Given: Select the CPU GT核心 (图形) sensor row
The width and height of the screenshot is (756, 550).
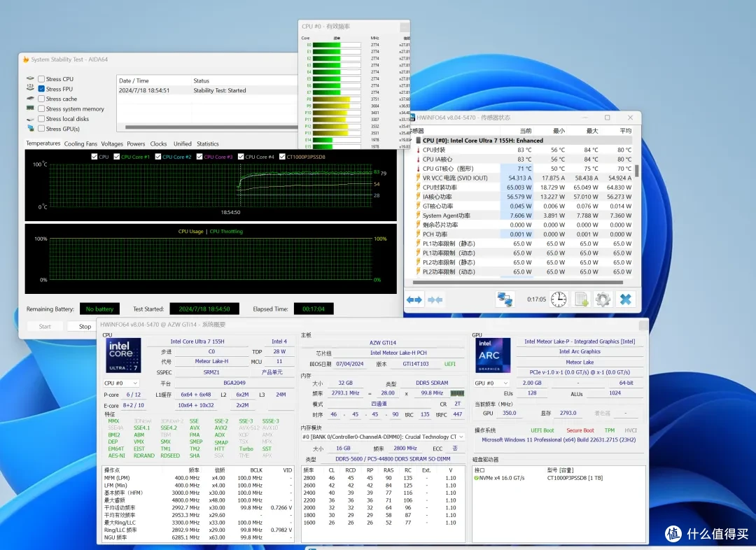Looking at the screenshot, I should 524,169.
